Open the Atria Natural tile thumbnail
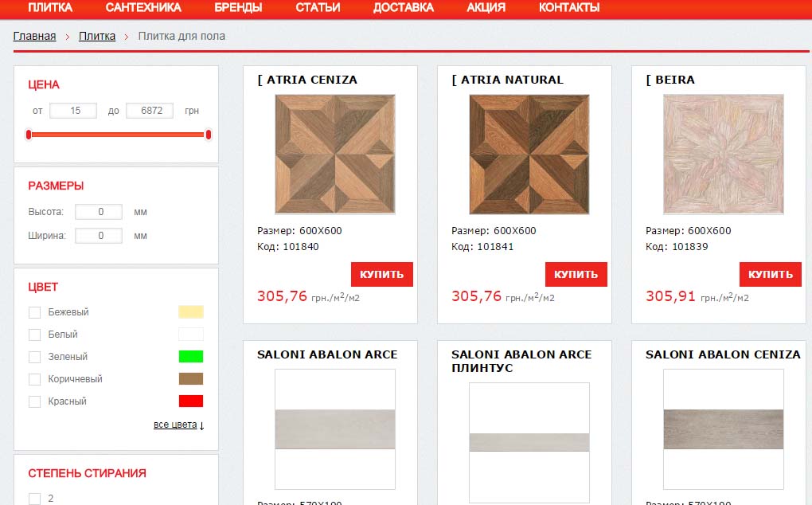 point(529,155)
